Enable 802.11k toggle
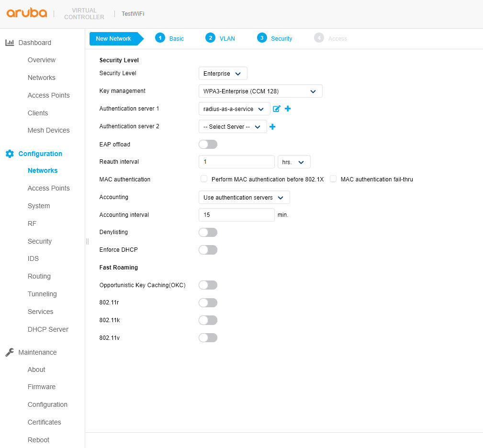Image resolution: width=483 pixels, height=448 pixels. pos(208,320)
